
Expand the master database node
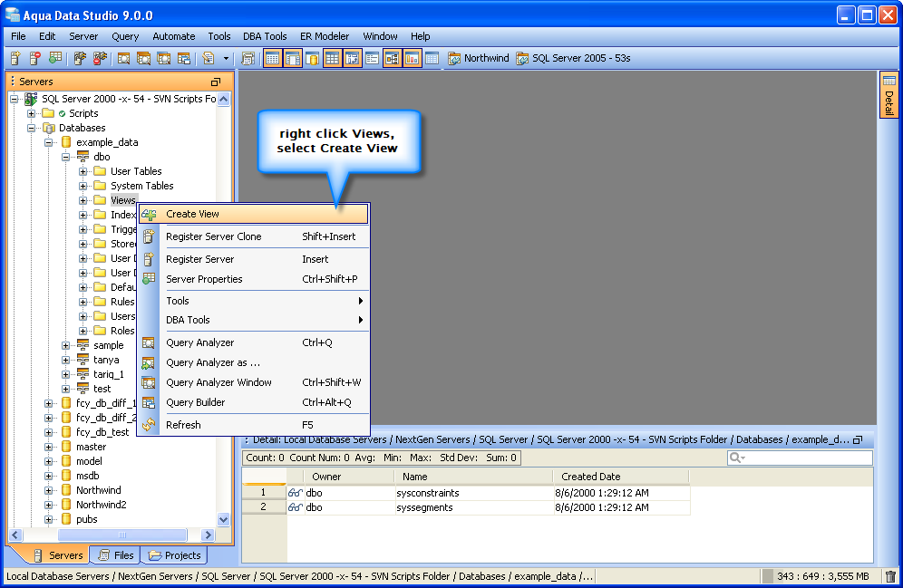coord(49,447)
